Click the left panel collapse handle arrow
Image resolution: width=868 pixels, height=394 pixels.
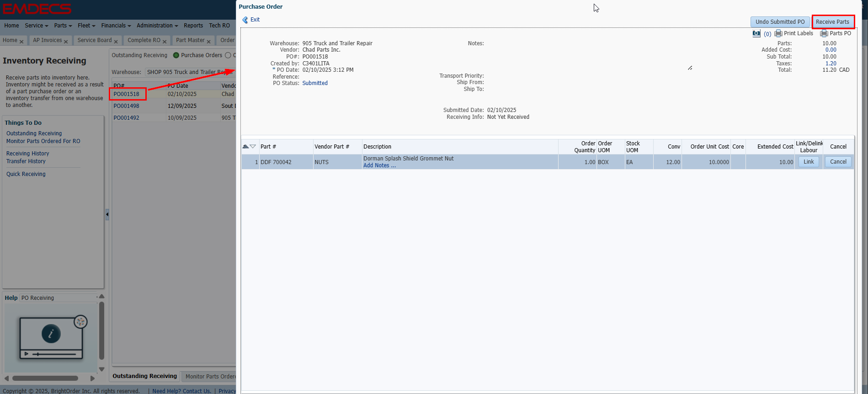click(x=107, y=214)
